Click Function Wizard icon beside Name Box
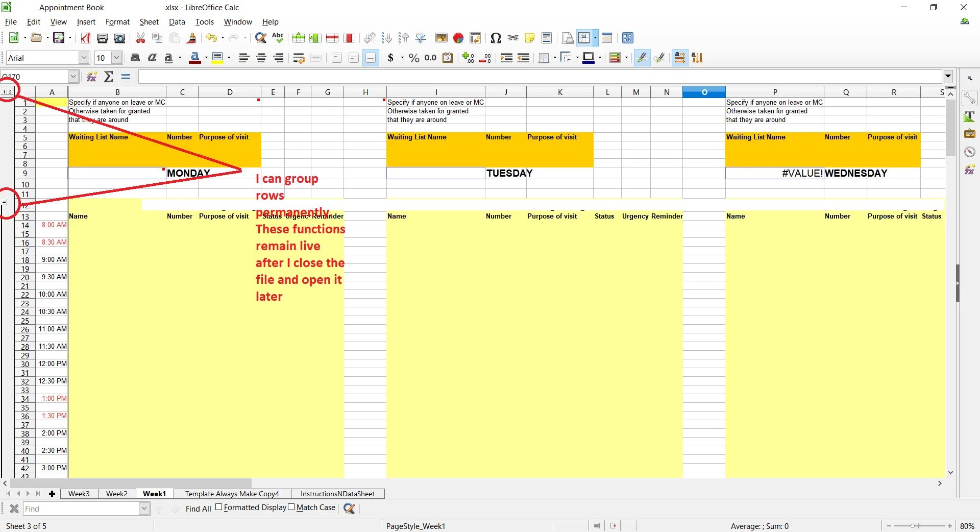980x532 pixels. pyautogui.click(x=92, y=77)
